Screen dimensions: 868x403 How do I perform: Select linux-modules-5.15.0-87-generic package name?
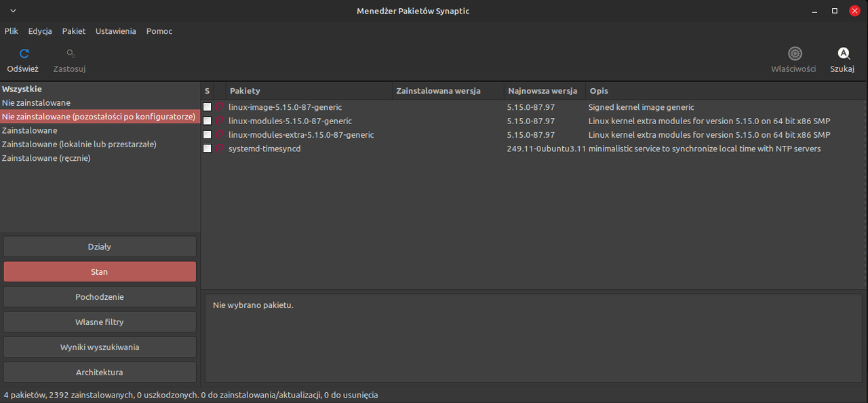pos(290,121)
